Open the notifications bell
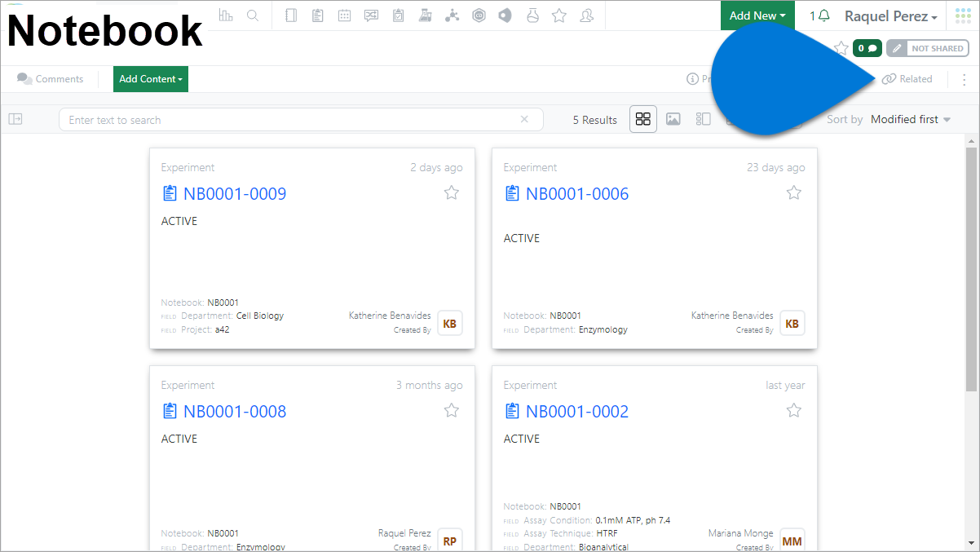980x552 pixels. [824, 15]
